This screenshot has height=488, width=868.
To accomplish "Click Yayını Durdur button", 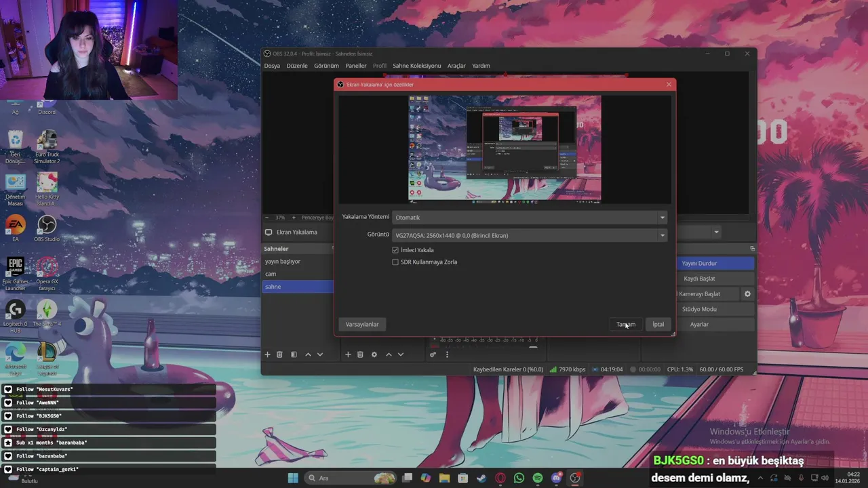I will tap(715, 264).
